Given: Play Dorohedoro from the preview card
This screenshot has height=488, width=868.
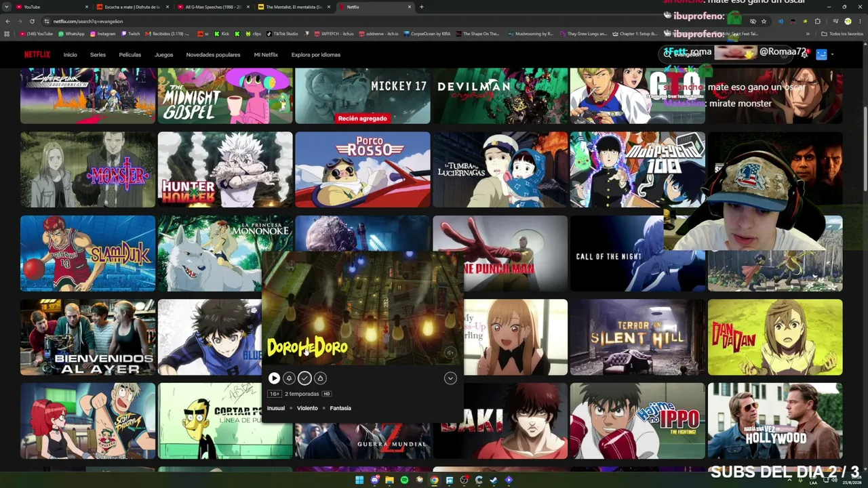Looking at the screenshot, I should click(x=274, y=378).
